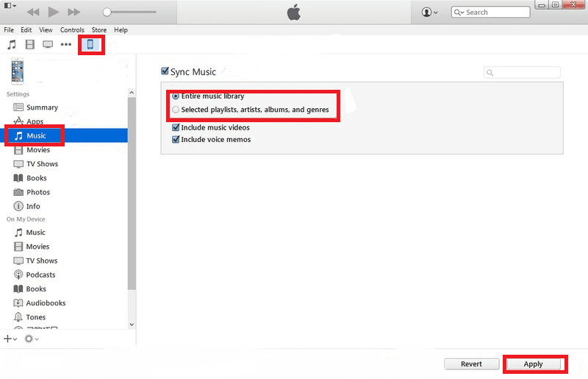Toggle the Sync Music checkbox
588x379 pixels.
(x=165, y=71)
